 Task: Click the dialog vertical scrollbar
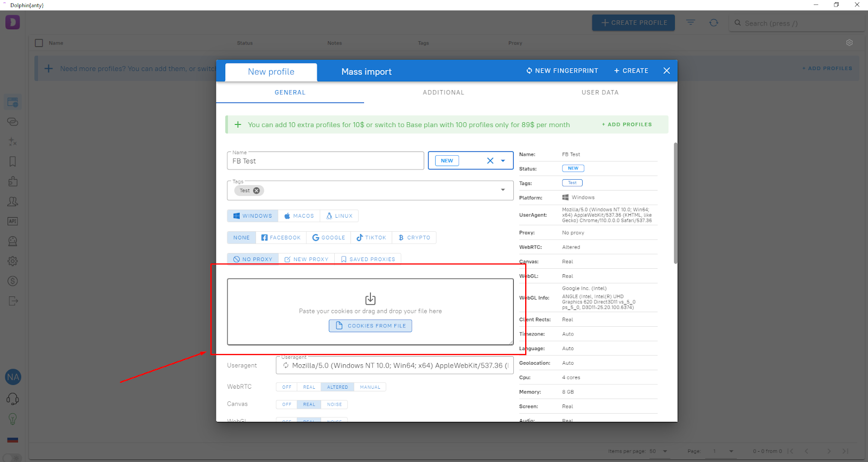pyautogui.click(x=675, y=203)
